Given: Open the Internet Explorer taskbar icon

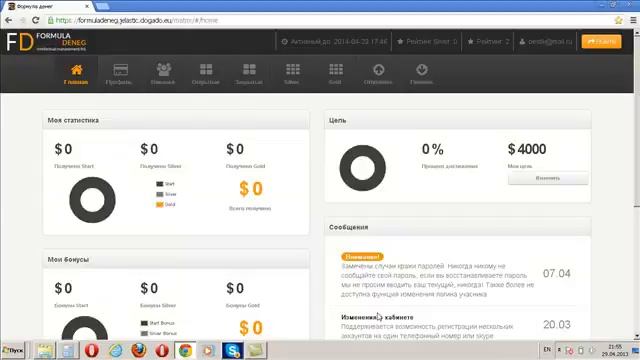Looking at the screenshot, I should (116, 351).
